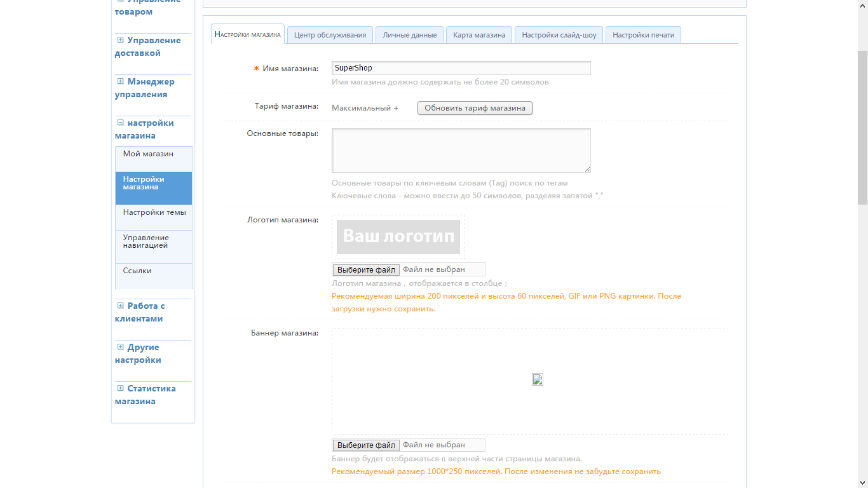Click the Баннер магазина label
Screen dimensions: 868x488
[285, 333]
